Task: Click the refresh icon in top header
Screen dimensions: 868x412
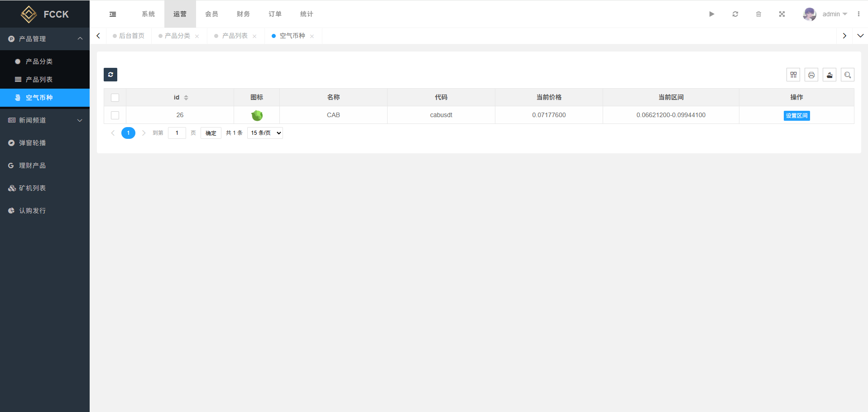Action: pos(735,14)
